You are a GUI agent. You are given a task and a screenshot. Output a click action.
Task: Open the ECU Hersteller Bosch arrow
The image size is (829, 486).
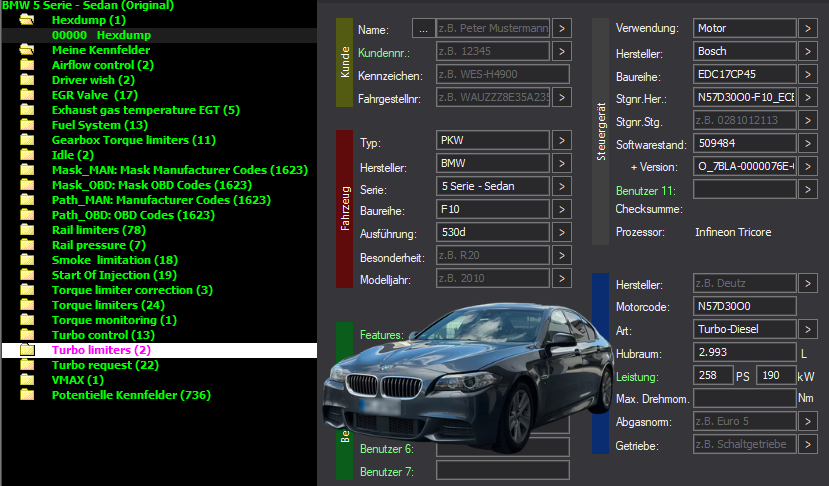808,51
